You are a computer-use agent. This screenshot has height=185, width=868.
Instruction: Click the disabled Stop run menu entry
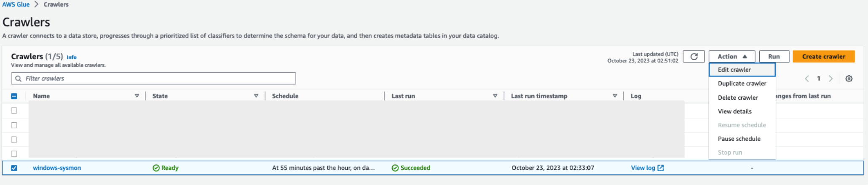[742, 153]
